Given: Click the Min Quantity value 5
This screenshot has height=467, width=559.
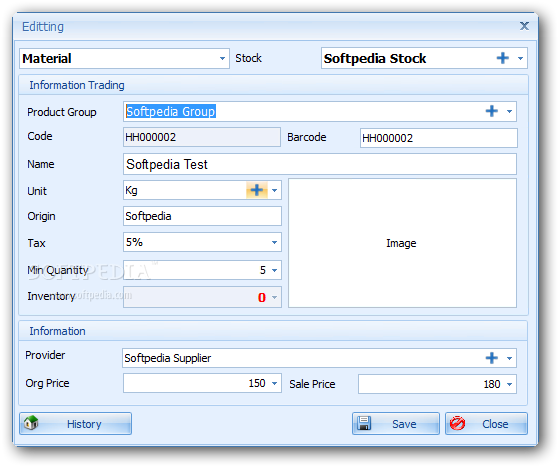Looking at the screenshot, I should point(263,270).
